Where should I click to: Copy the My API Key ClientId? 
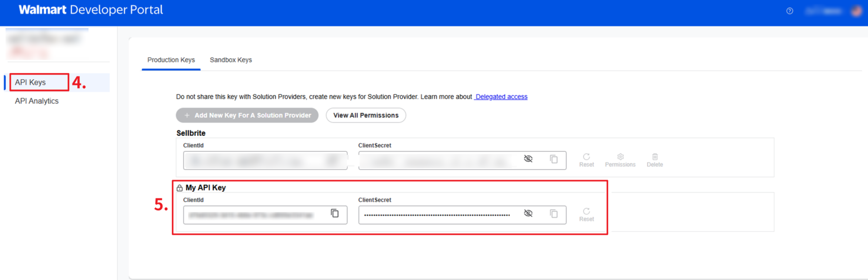[335, 213]
